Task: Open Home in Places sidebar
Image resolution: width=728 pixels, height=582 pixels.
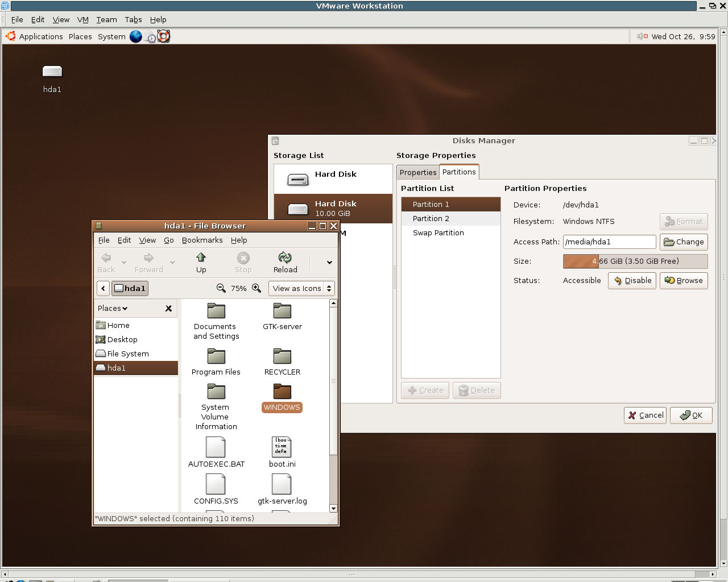Action: point(136,325)
